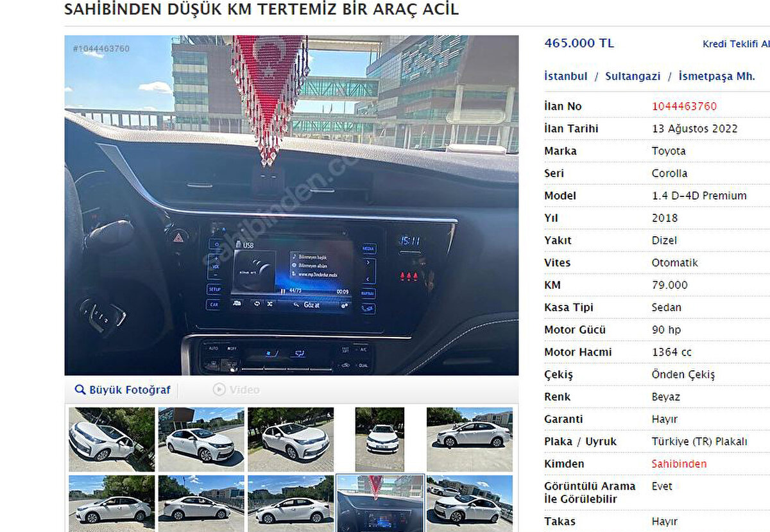Select fifth thumbnail showing car side view

pyautogui.click(x=470, y=440)
